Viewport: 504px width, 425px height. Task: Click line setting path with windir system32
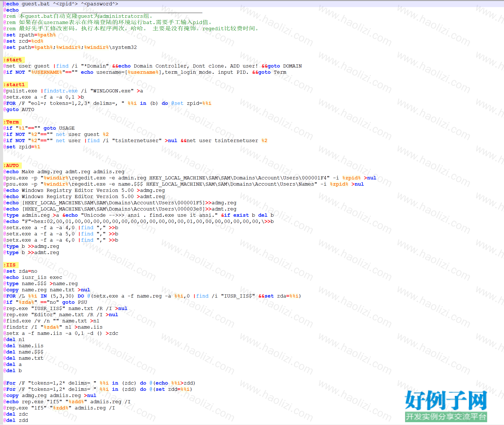(70, 47)
